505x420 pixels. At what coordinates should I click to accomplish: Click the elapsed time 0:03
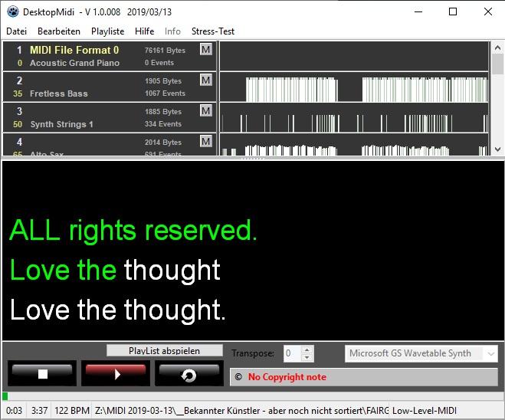[x=14, y=411]
